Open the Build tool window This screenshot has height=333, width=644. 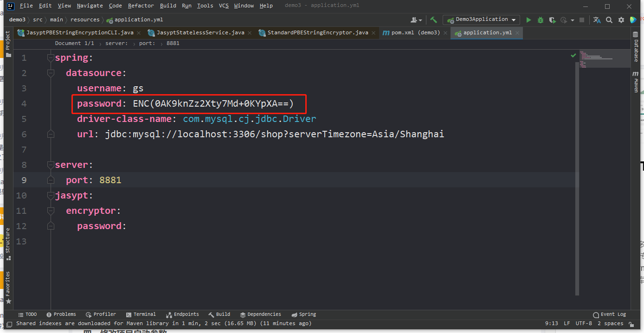coord(219,314)
